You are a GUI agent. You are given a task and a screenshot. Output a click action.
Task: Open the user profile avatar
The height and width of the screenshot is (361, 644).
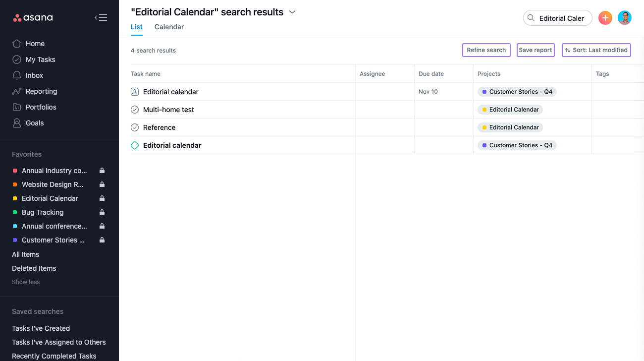tap(625, 18)
